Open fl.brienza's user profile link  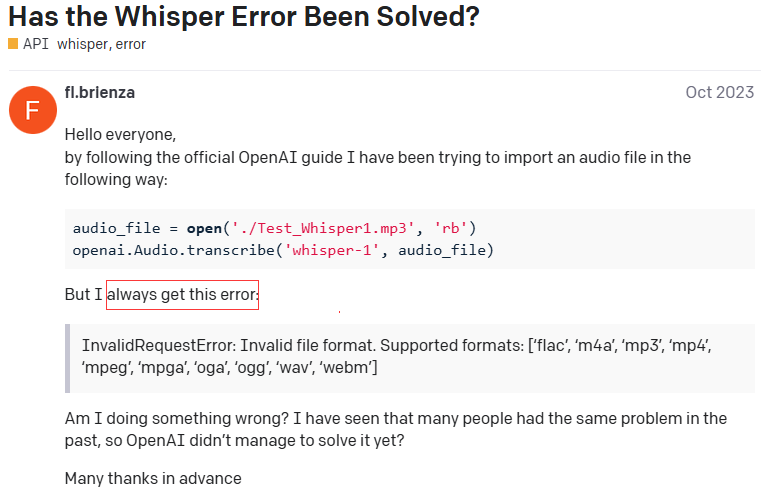(x=99, y=92)
